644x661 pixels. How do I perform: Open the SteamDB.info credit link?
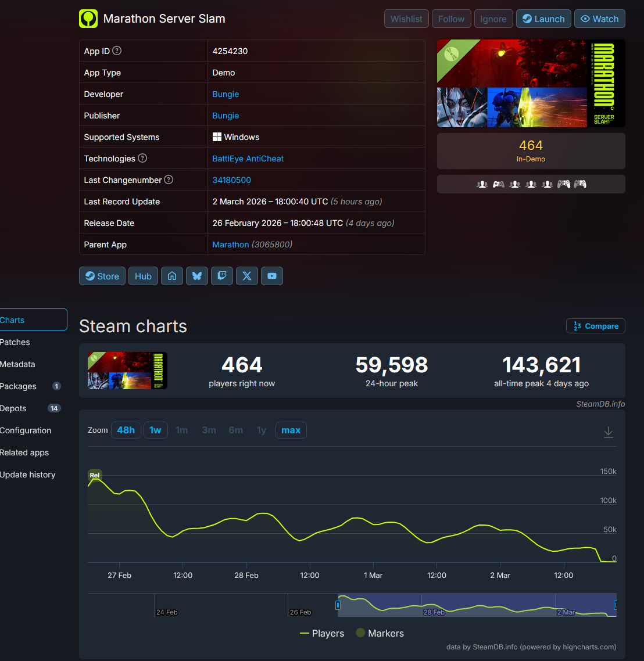pos(600,404)
